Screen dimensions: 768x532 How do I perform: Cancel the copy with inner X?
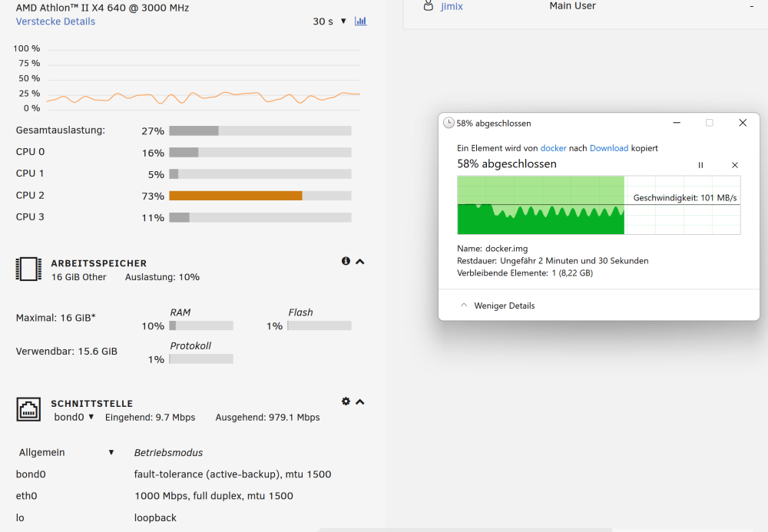point(735,165)
